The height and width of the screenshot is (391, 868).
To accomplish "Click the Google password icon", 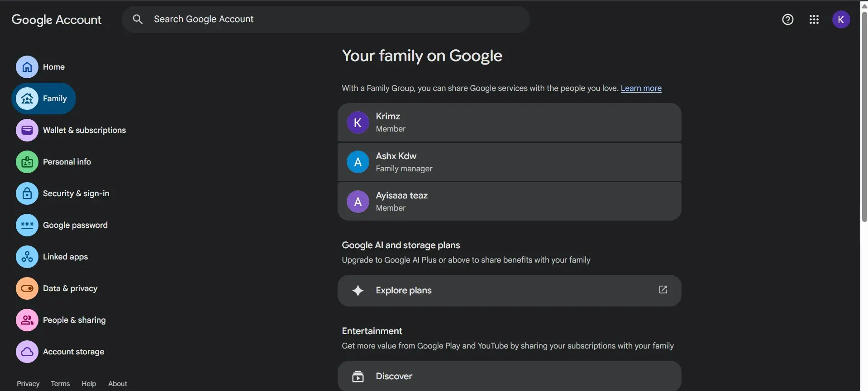I will [x=27, y=225].
